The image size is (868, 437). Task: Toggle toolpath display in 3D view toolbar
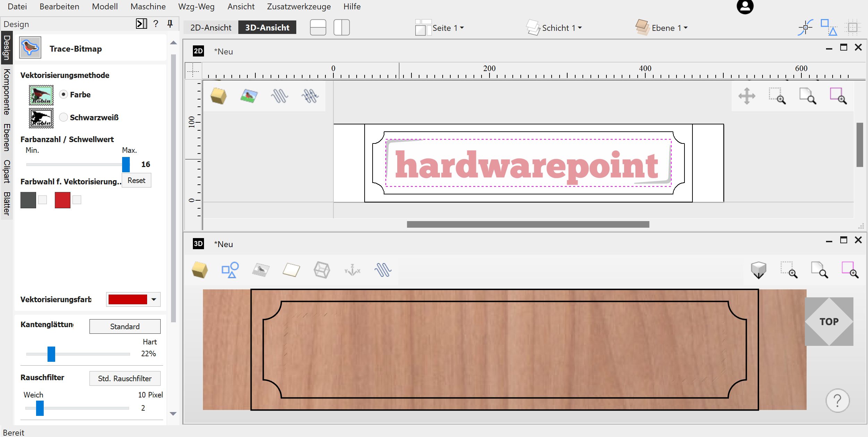(x=383, y=270)
